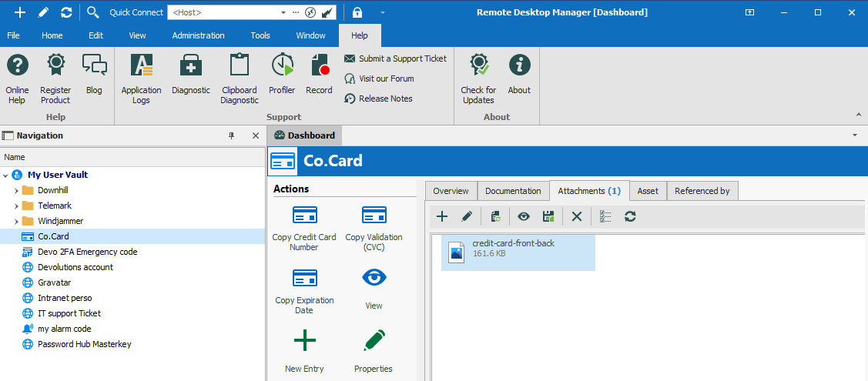This screenshot has width=868, height=381.
Task: Launch the Diagnostic tool
Action: tap(191, 75)
